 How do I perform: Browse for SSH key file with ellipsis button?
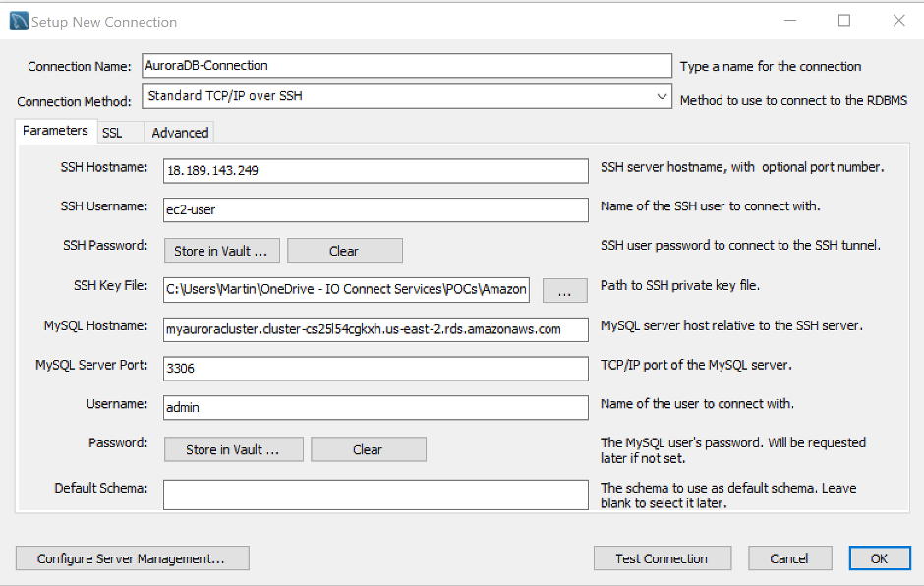coord(564,291)
